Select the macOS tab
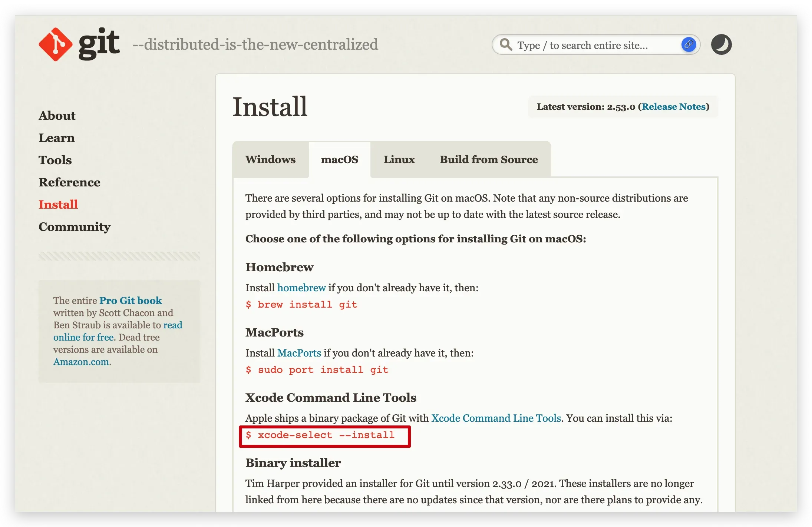This screenshot has height=527, width=812. pyautogui.click(x=340, y=159)
